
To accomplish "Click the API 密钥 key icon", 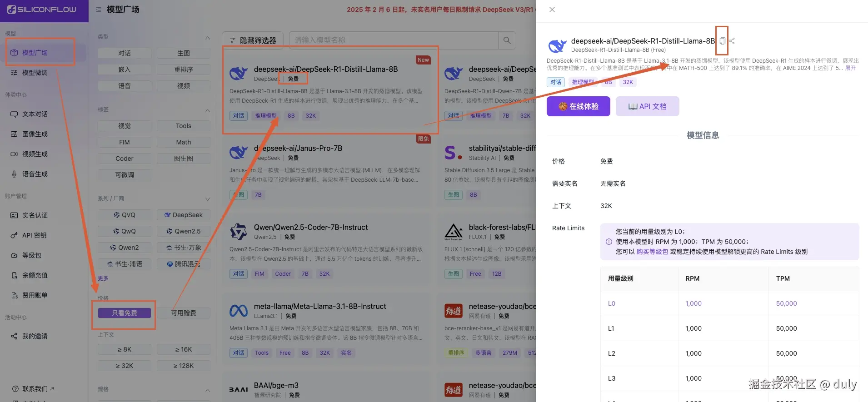I will pyautogui.click(x=14, y=235).
